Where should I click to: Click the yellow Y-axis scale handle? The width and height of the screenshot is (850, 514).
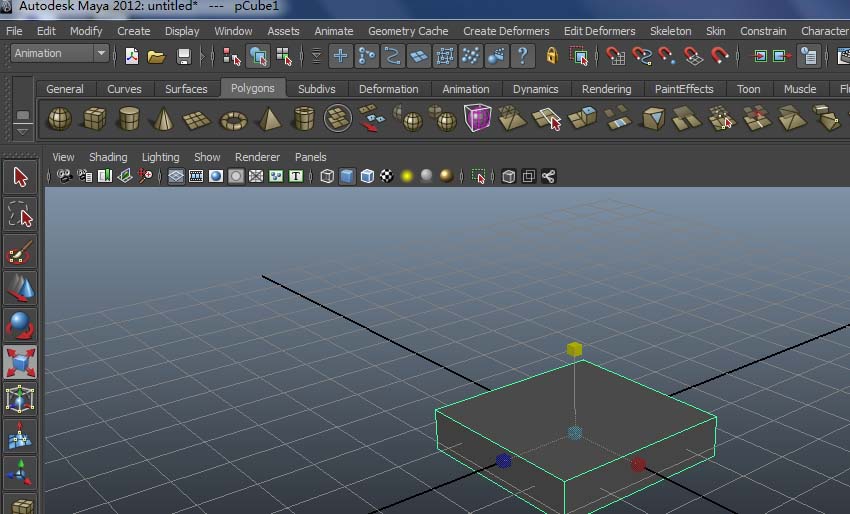(x=574, y=349)
